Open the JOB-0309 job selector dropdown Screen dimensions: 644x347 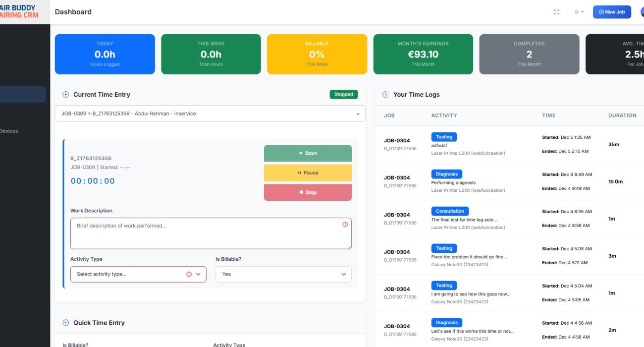[210, 114]
